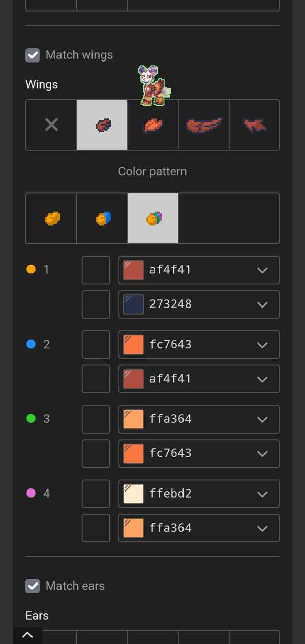Select the long spread wing style
Viewport: 305px width, 644px height.
tap(204, 125)
